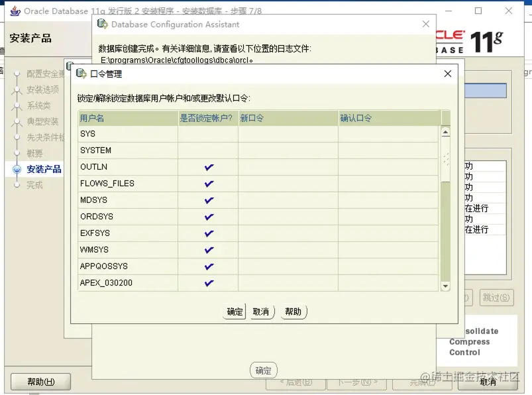Click lock cell for SYS account

coord(208,134)
